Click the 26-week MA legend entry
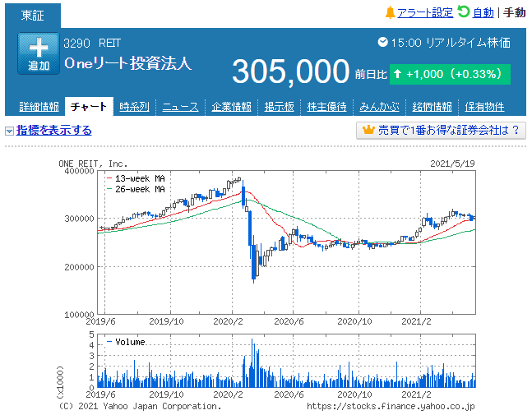This screenshot has width=532, height=415. coord(136,189)
